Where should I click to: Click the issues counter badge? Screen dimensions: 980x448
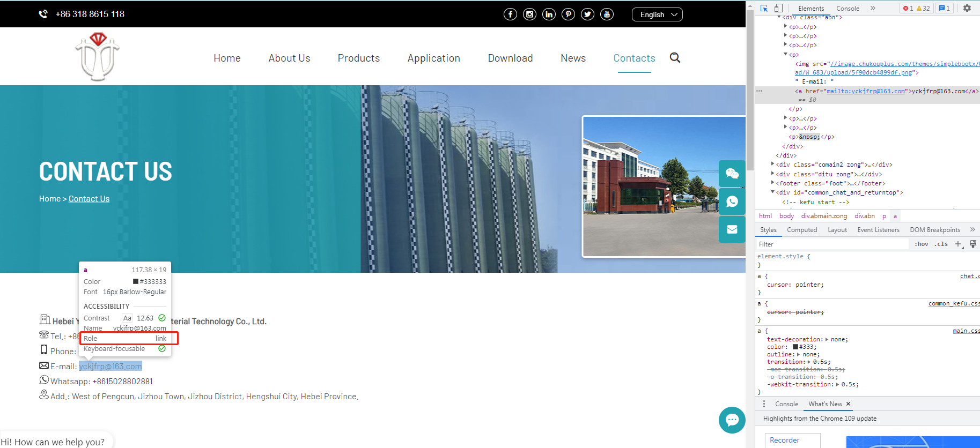(x=944, y=8)
